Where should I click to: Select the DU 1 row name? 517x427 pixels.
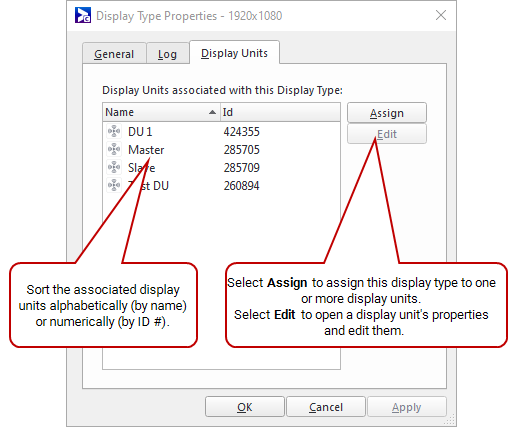pyautogui.click(x=140, y=132)
